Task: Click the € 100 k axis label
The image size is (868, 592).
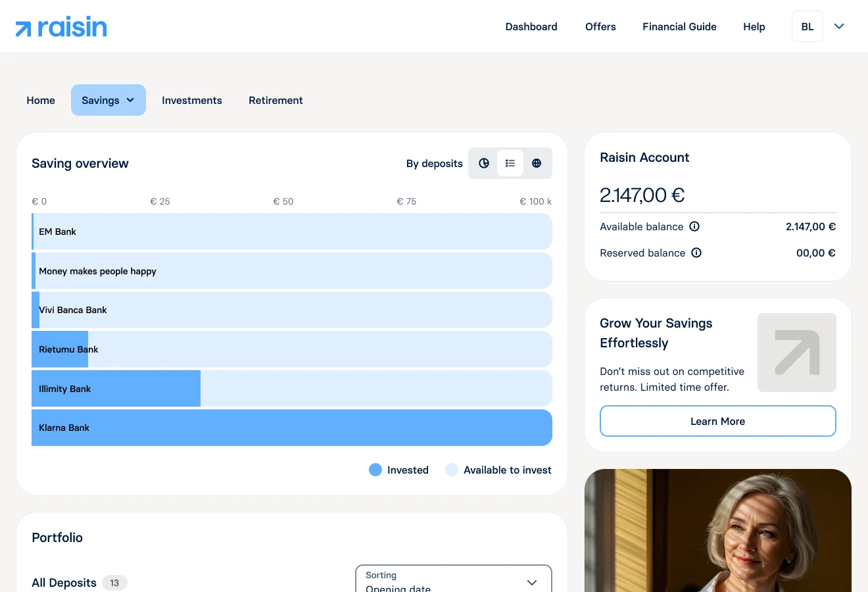Action: (536, 201)
